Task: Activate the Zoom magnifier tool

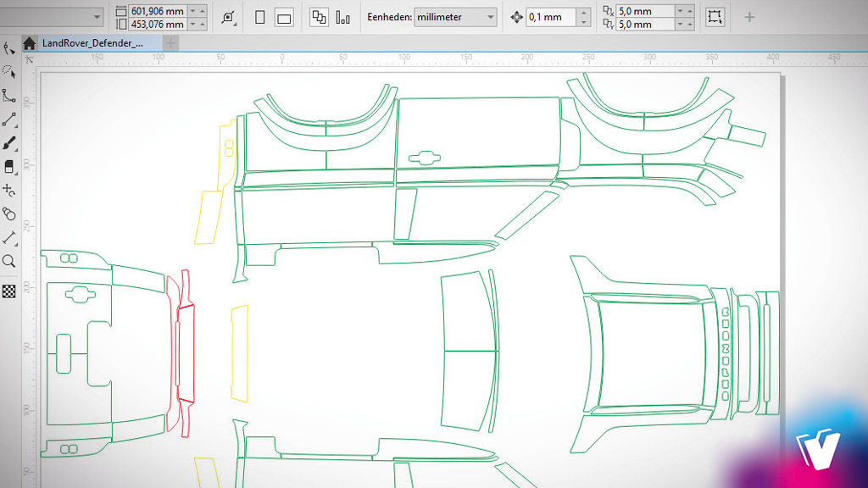Action: coord(9,262)
